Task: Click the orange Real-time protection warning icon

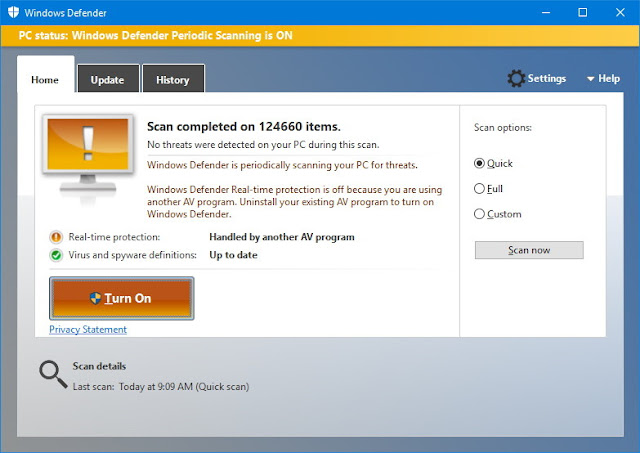Action: pos(56,237)
